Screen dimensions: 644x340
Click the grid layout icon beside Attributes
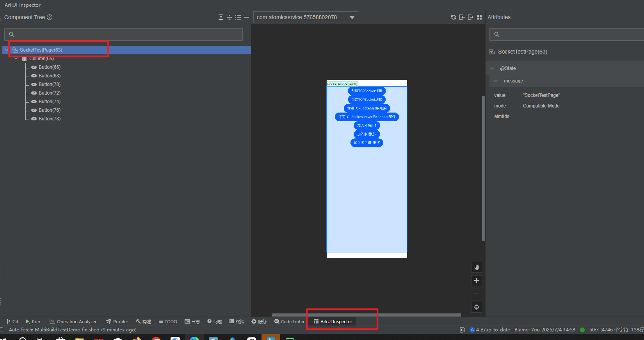[x=479, y=17]
